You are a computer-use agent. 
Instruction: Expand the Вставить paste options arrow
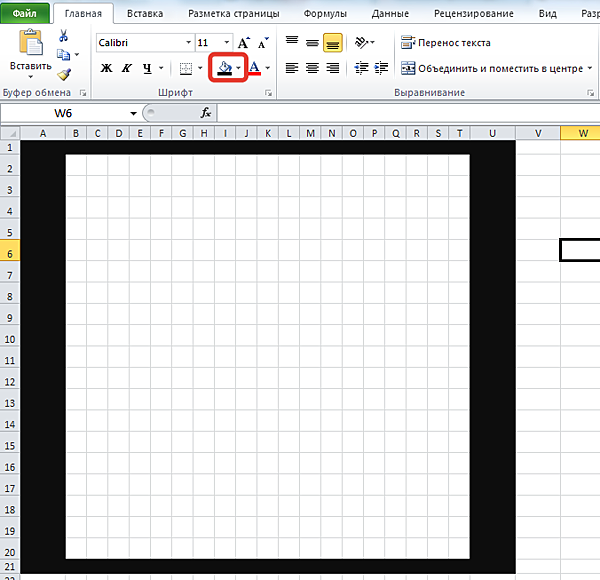pyautogui.click(x=31, y=77)
